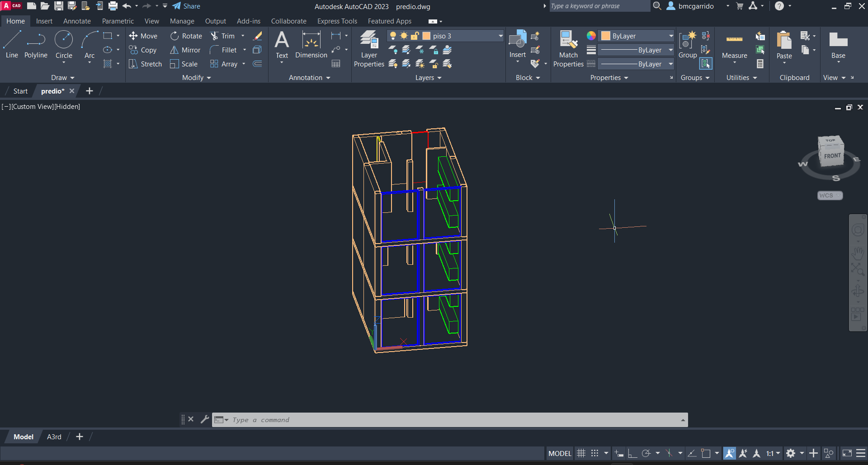The height and width of the screenshot is (465, 868).
Task: Click the ByLayer orange color swatch
Action: pos(606,36)
